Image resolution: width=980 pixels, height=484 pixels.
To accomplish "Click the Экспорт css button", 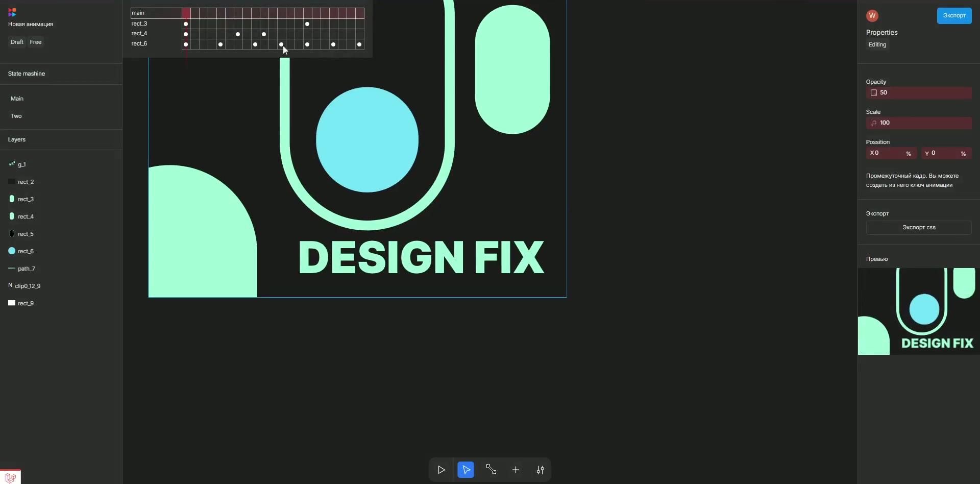I will pyautogui.click(x=919, y=227).
